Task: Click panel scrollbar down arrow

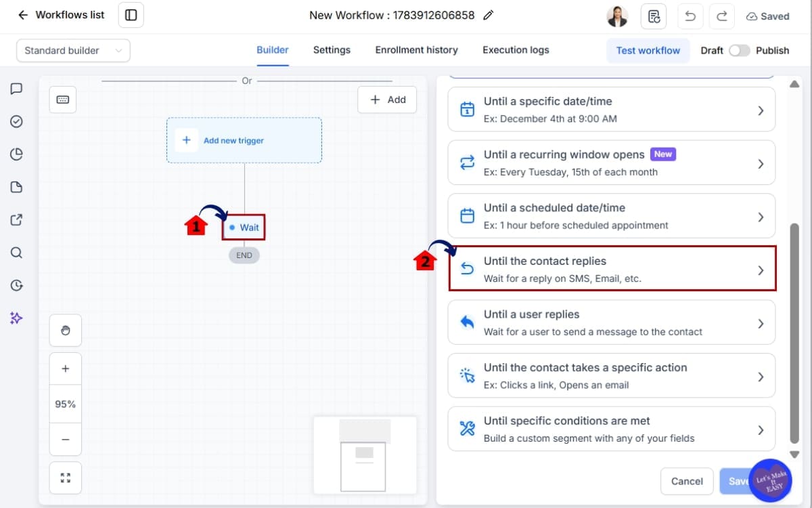Action: 794,454
